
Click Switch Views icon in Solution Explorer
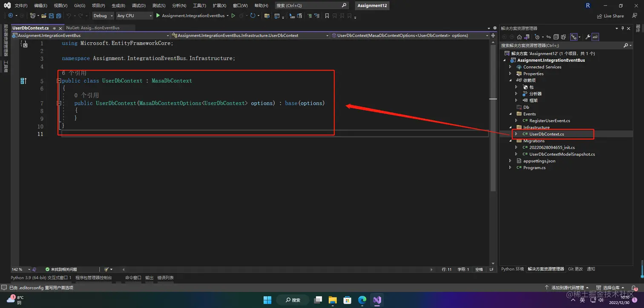point(527,37)
